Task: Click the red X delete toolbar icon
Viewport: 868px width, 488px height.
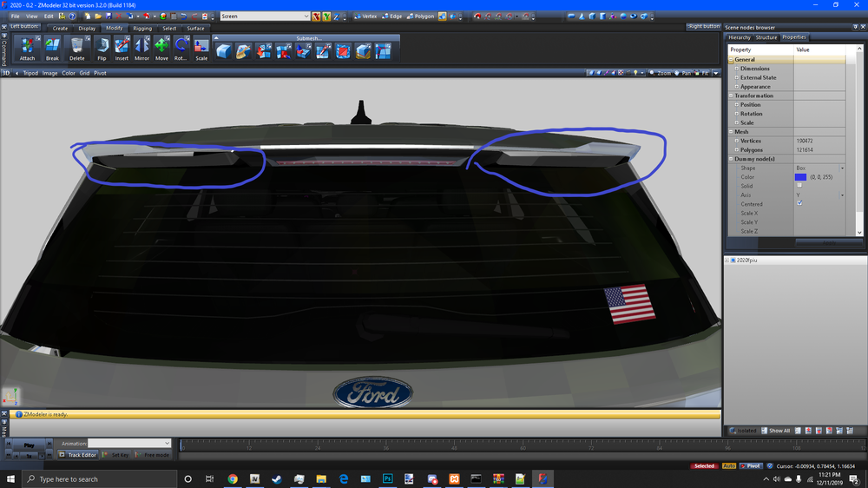Action: 119,16
